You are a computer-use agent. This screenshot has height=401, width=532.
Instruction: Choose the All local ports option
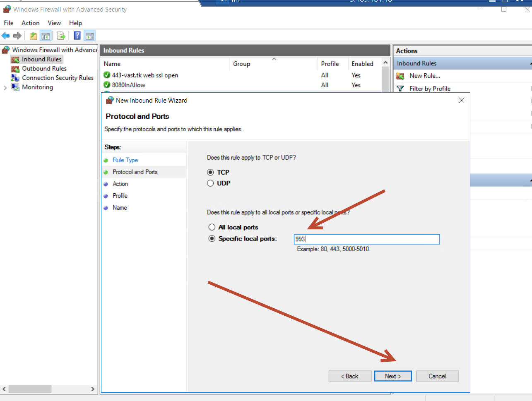212,227
